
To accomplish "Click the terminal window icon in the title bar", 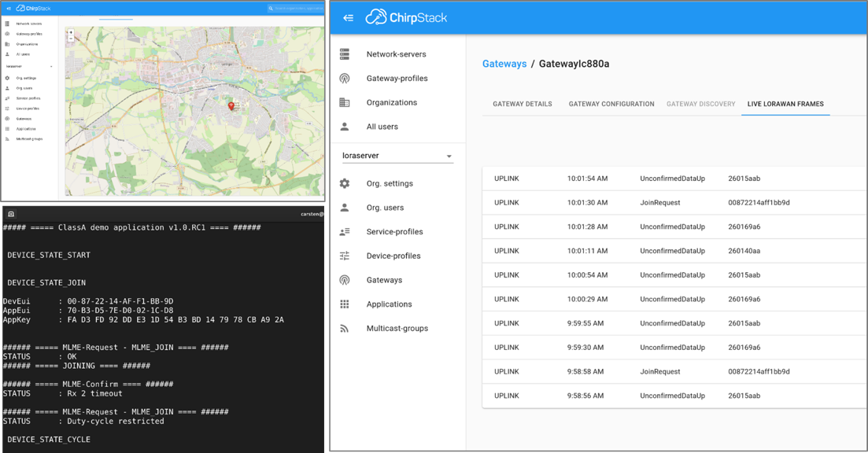I will [11, 213].
